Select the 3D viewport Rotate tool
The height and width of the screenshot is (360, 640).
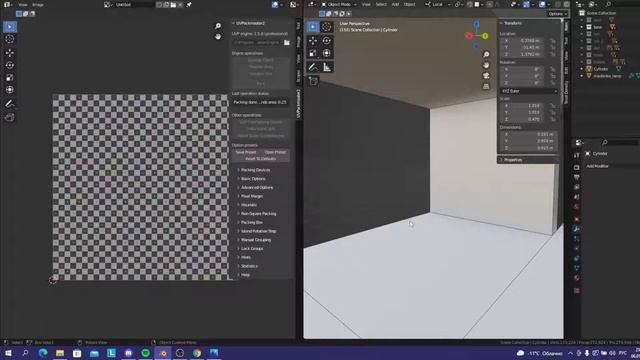pyautogui.click(x=327, y=40)
